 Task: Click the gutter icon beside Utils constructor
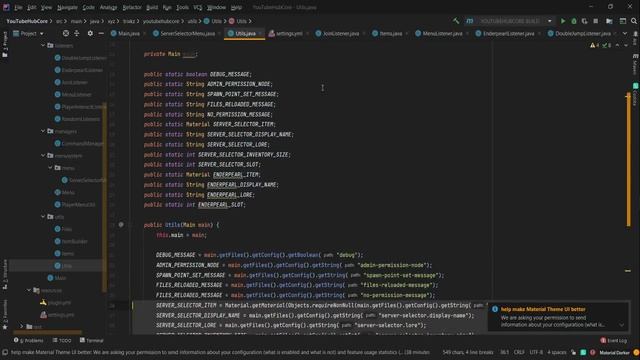click(x=121, y=224)
